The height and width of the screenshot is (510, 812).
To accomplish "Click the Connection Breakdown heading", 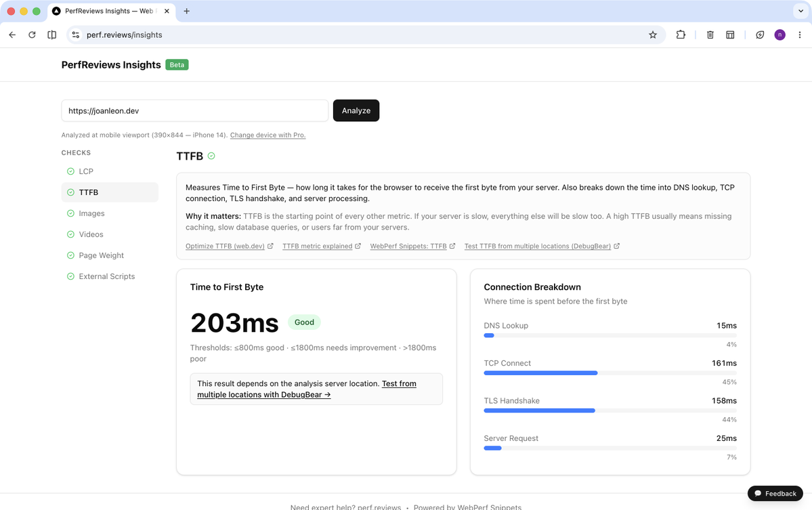I will tap(532, 287).
